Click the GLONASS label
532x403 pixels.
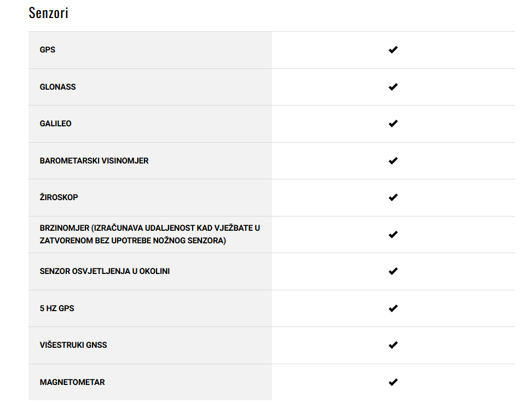57,87
